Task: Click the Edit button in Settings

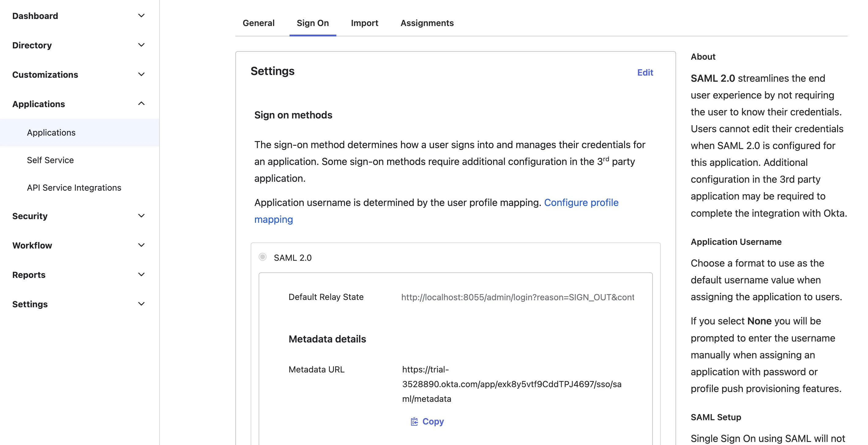Action: pyautogui.click(x=645, y=72)
